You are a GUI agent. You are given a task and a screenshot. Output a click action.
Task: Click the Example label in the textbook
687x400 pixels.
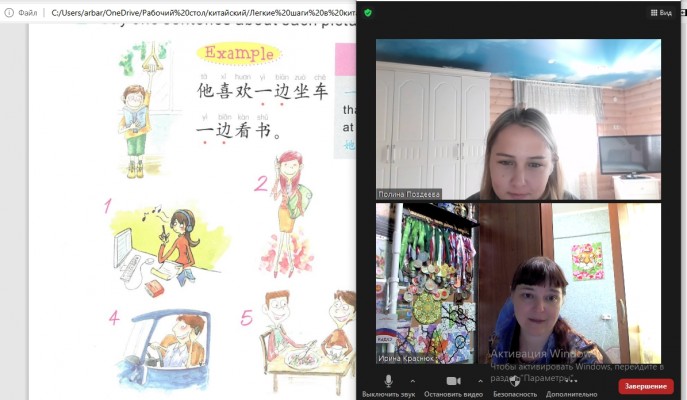(239, 53)
